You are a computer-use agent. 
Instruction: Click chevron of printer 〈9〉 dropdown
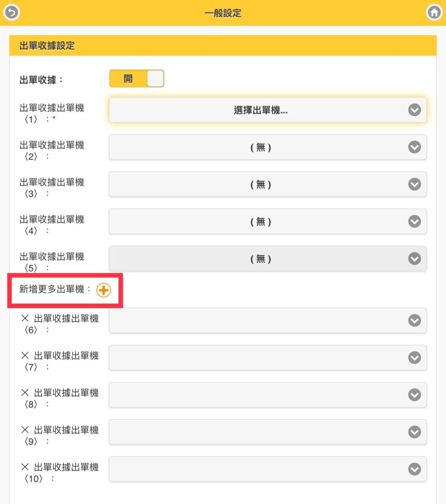click(x=415, y=432)
